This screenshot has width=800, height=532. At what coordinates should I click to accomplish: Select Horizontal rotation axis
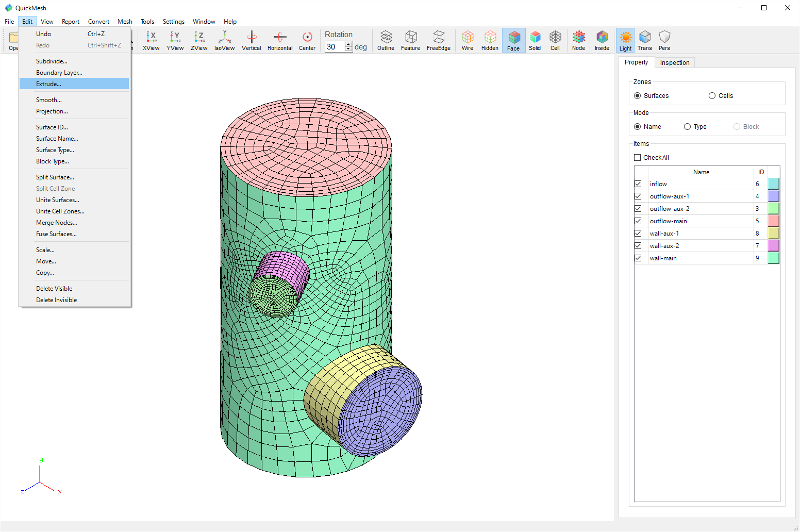tap(280, 40)
